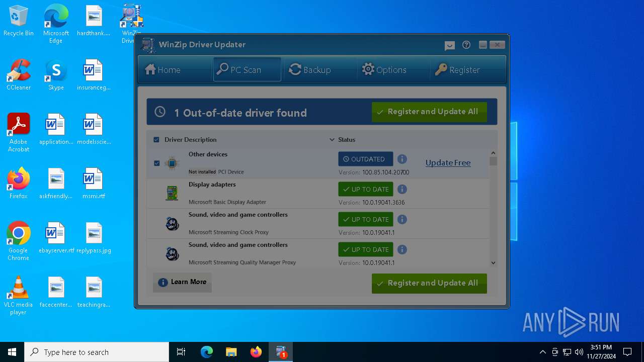This screenshot has width=644, height=362.
Task: Select ebayserver.rtf desktop file
Action: coord(56,237)
